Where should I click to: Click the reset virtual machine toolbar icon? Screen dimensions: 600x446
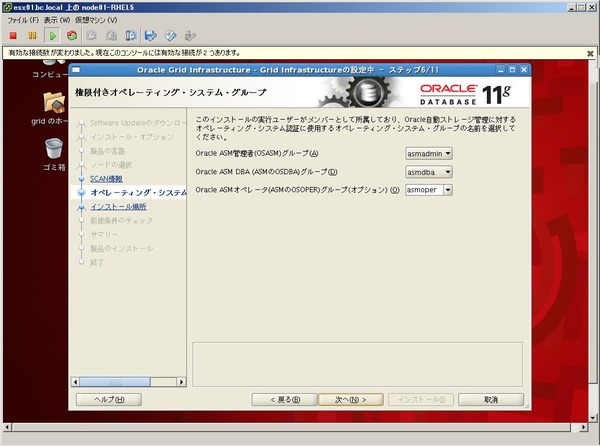point(72,36)
